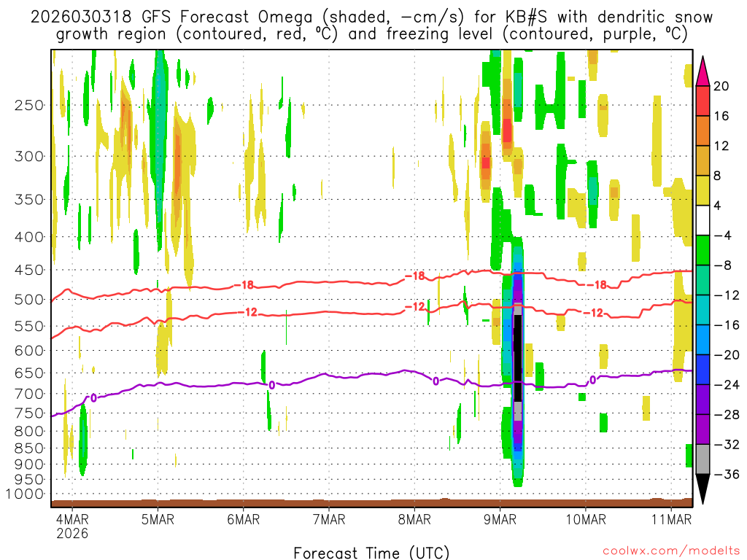Screen dimensions: 747x560
Task: Click the 500 pressure level label
Action: pyautogui.click(x=29, y=300)
